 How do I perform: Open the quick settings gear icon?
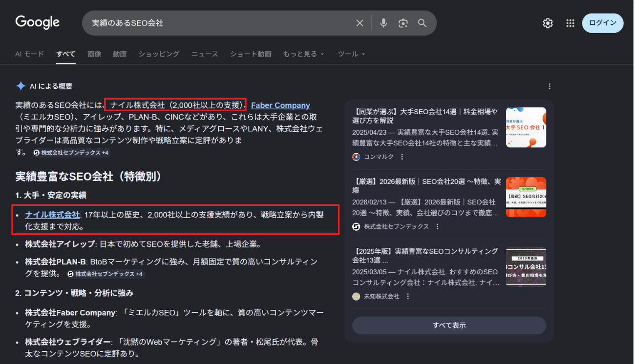pos(548,22)
